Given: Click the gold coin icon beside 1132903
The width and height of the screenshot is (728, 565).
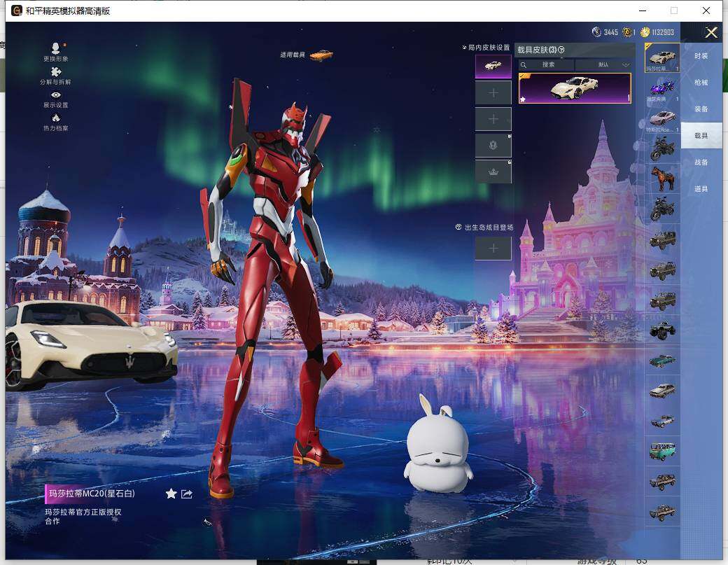Looking at the screenshot, I should coord(645,32).
